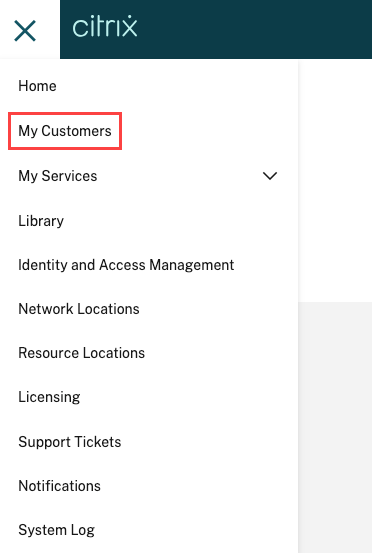Click gray background area beside menu

[335, 427]
